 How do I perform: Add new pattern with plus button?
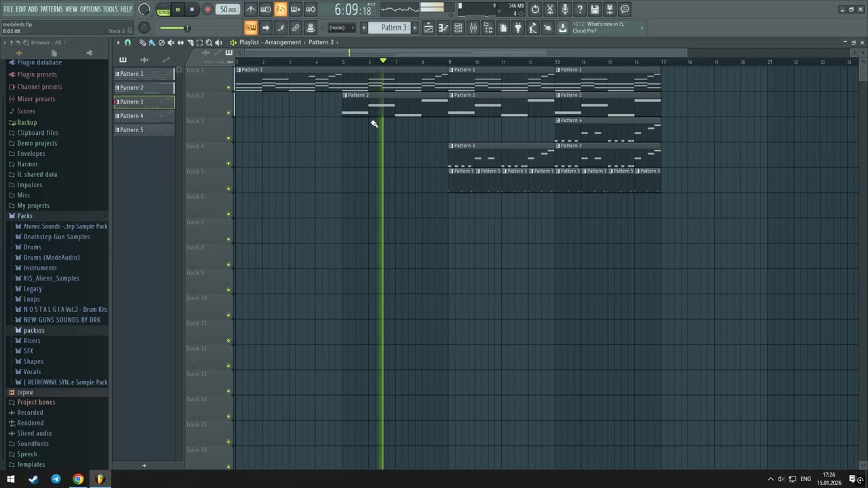pyautogui.click(x=144, y=465)
